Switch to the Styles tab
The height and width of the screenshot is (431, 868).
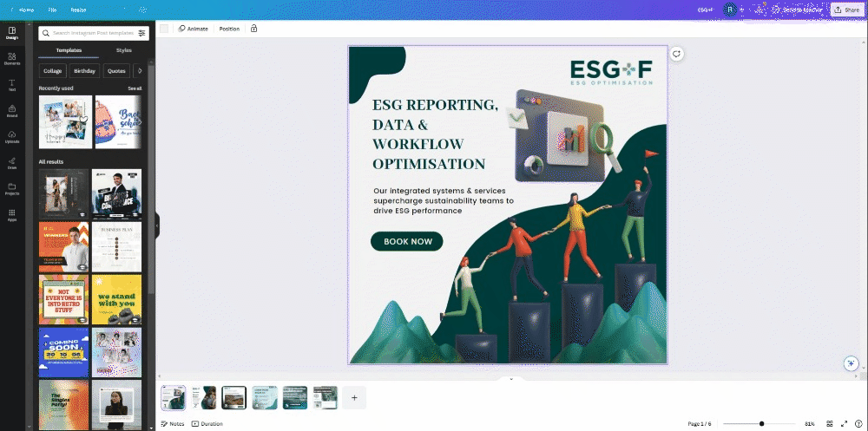pyautogui.click(x=124, y=50)
